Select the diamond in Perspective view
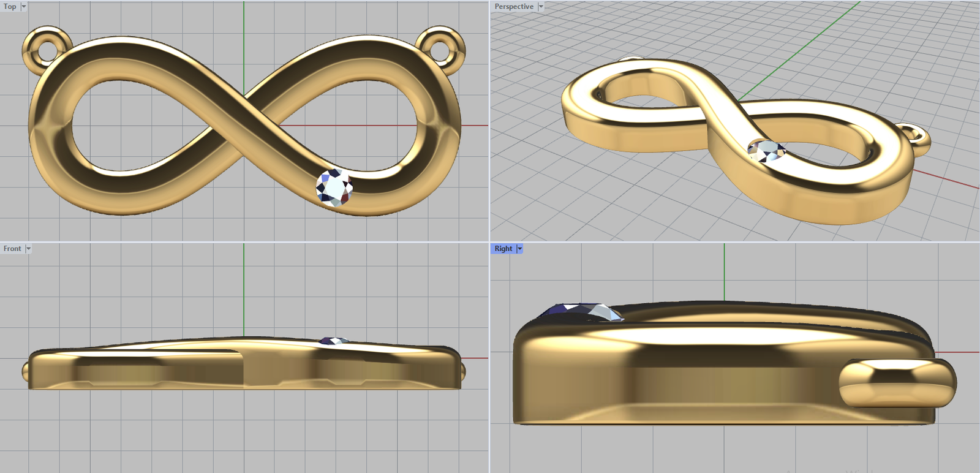 (766, 151)
